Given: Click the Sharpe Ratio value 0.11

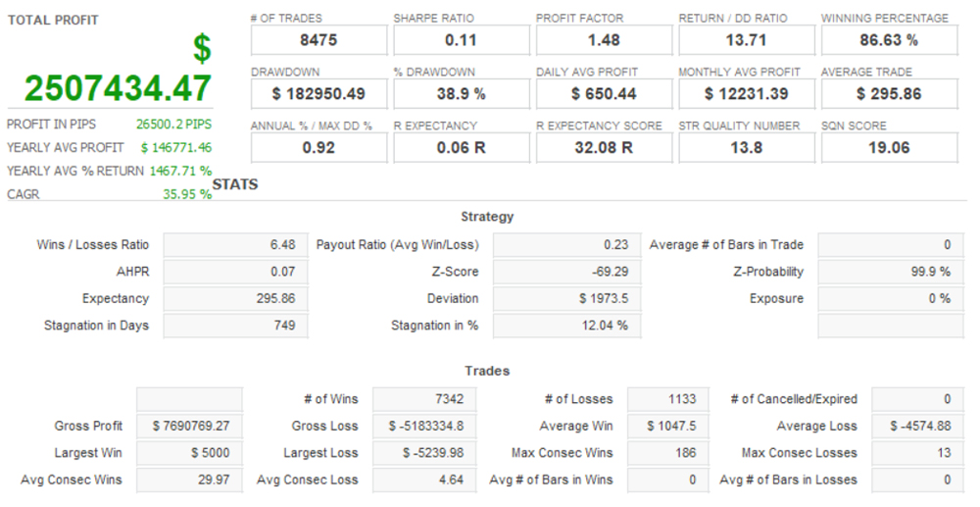Looking at the screenshot, I should [x=461, y=40].
